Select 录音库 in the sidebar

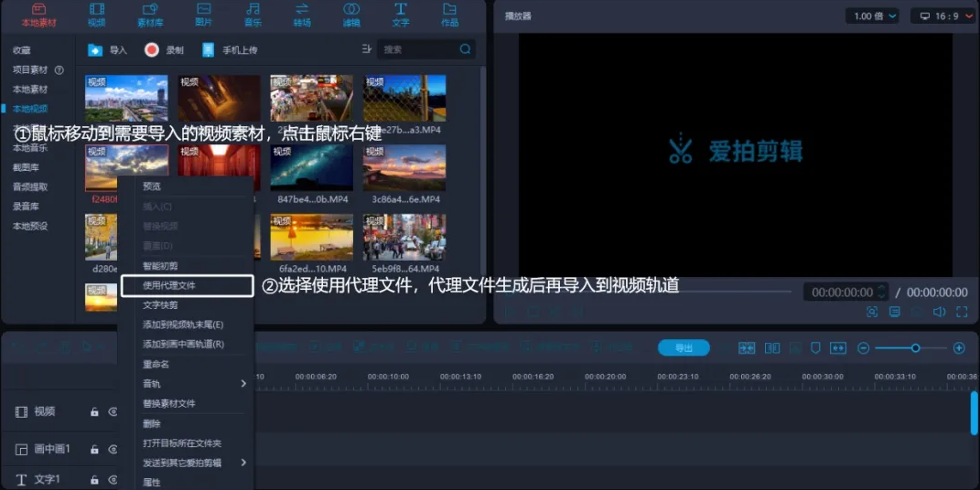point(26,206)
